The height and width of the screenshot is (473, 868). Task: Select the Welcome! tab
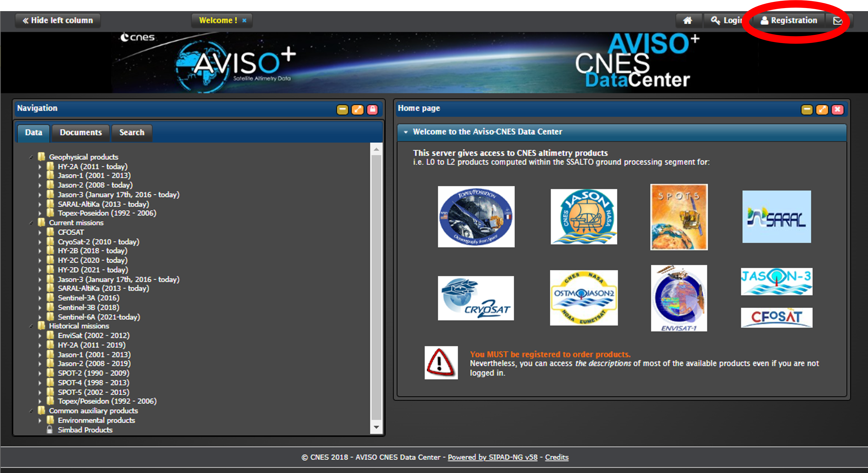218,21
